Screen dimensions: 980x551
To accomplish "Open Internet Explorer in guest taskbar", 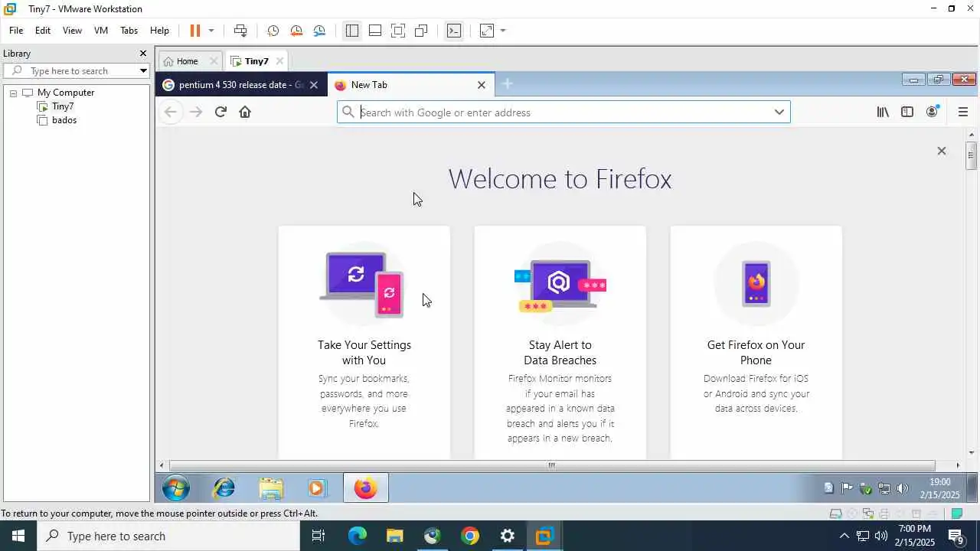I will click(224, 488).
